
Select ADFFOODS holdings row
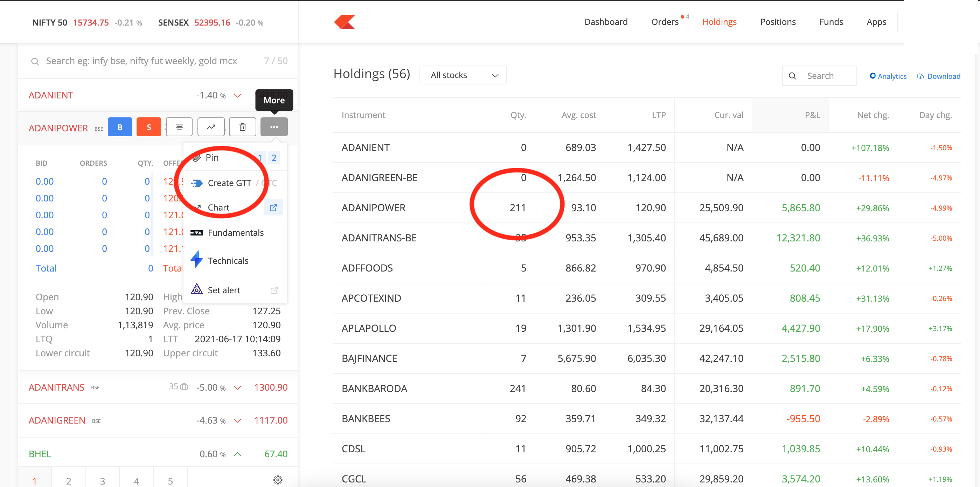(647, 268)
